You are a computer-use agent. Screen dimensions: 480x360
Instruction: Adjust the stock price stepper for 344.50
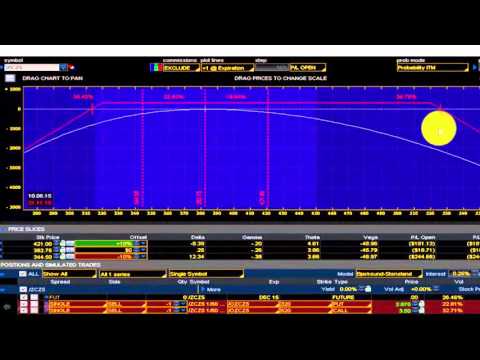tap(56, 256)
